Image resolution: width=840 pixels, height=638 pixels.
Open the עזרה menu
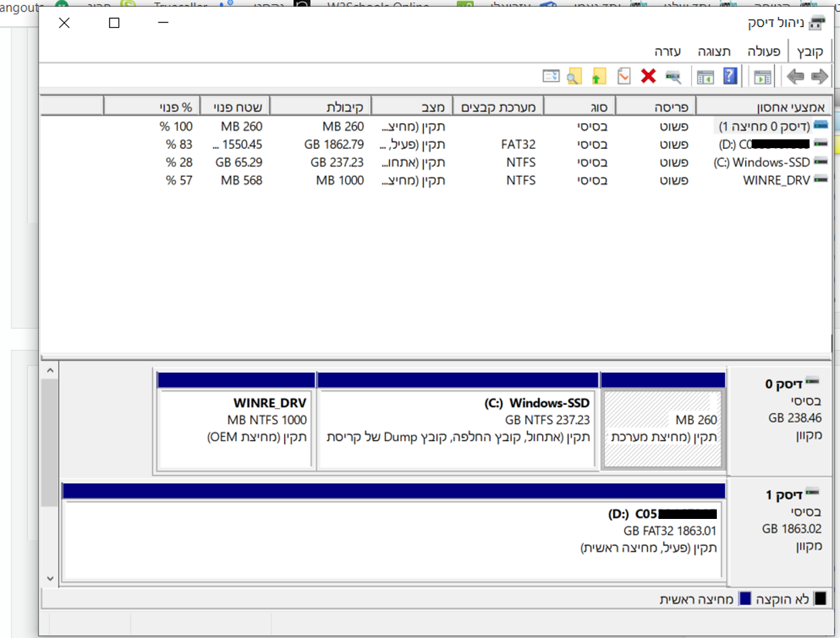tap(667, 51)
